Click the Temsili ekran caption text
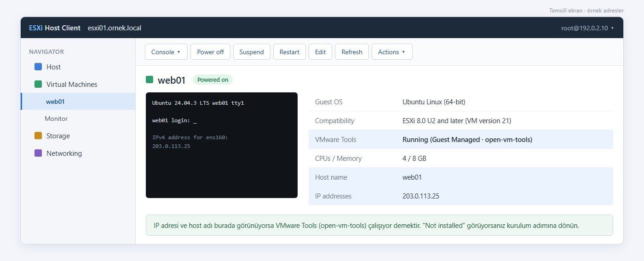644x261 pixels. pos(586,10)
